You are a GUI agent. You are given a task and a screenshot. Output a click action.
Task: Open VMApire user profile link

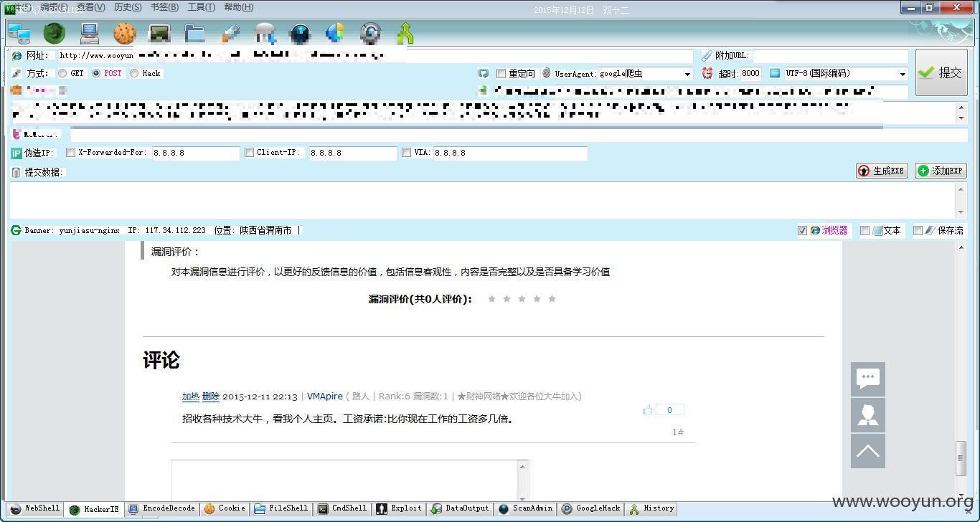[325, 397]
